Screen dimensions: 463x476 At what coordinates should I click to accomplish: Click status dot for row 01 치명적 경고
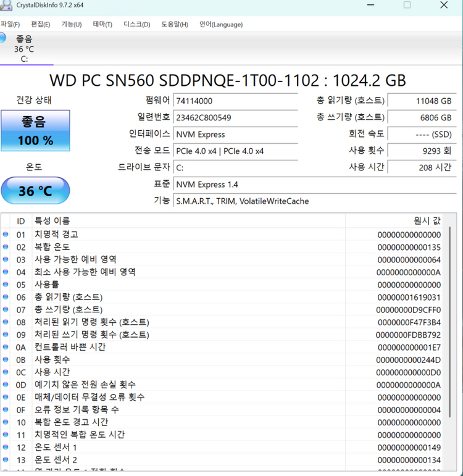[6, 235]
